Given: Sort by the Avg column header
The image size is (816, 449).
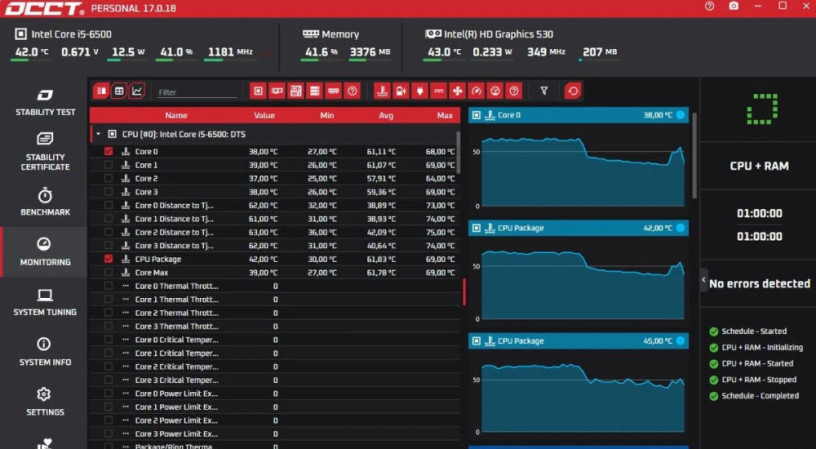Looking at the screenshot, I should point(386,116).
